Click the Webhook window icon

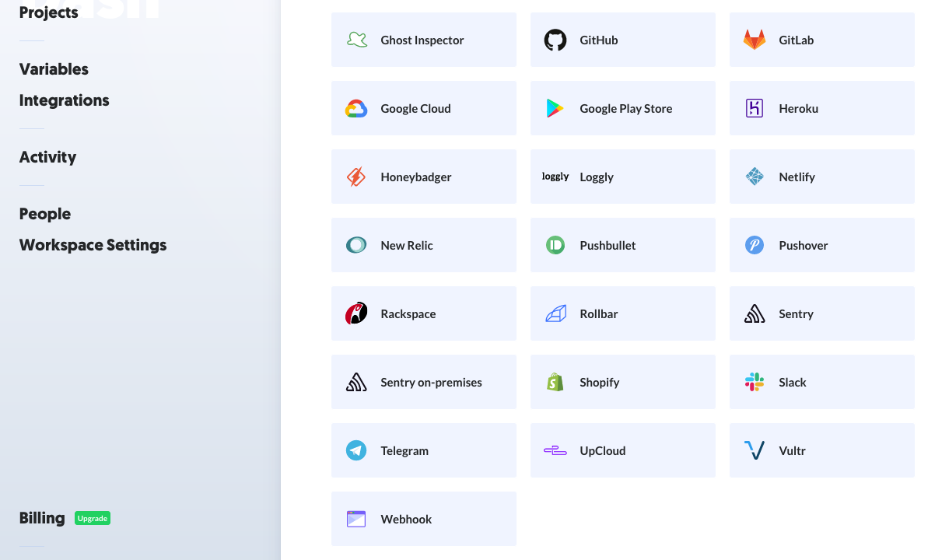(356, 519)
